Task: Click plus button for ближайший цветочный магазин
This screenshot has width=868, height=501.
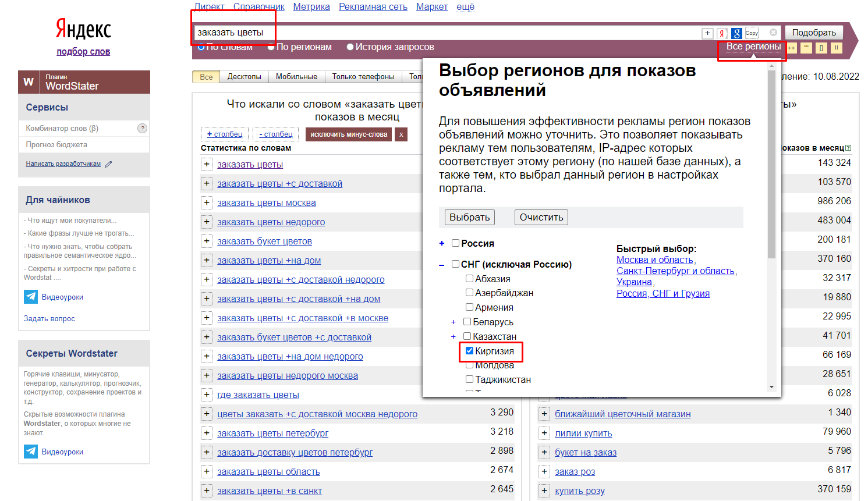Action: (544, 414)
